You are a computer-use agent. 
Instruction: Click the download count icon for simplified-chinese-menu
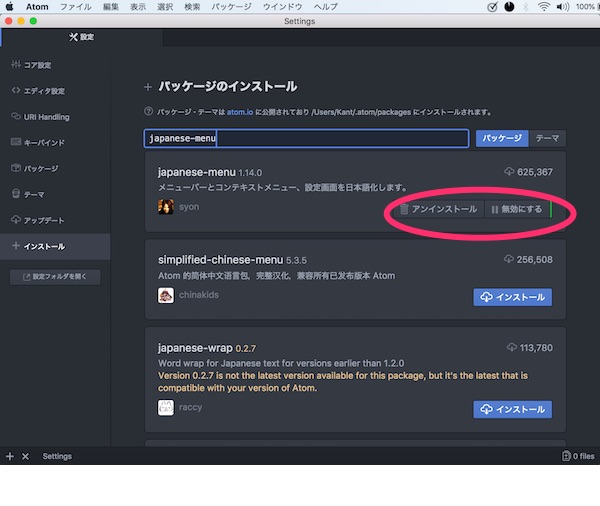[509, 259]
